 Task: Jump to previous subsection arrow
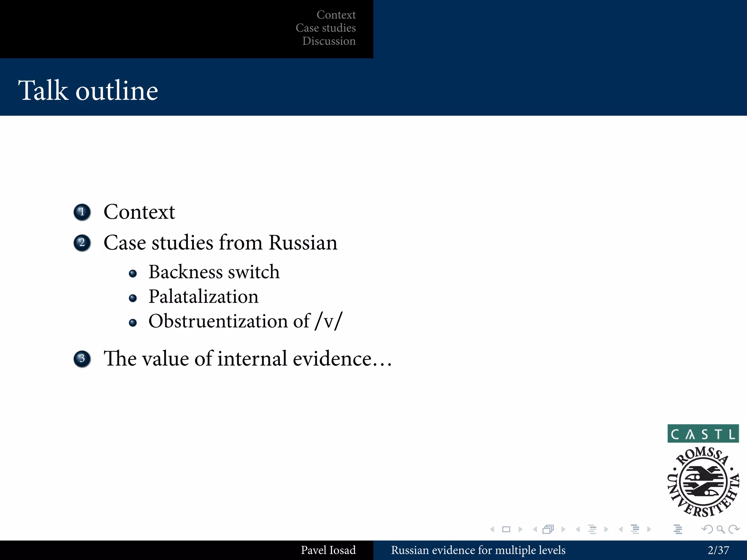(578, 529)
